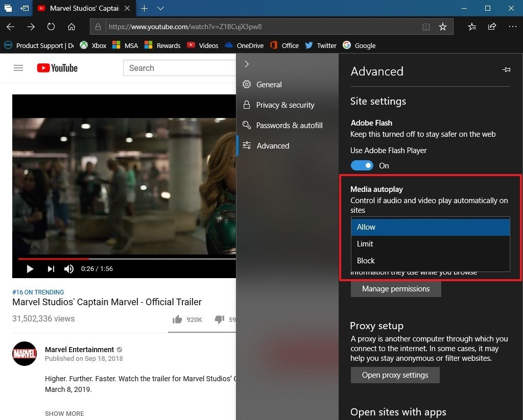Open Marvel Entertainment channel avatar
The image size is (523, 420).
[x=25, y=353]
